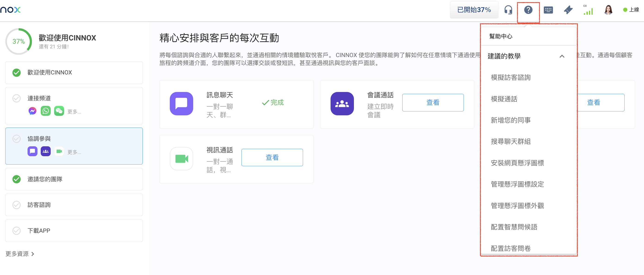Screen dimensions: 644x275
Task: Select 模擬訪客諮詢 tutorial menu item
Action: [x=511, y=77]
